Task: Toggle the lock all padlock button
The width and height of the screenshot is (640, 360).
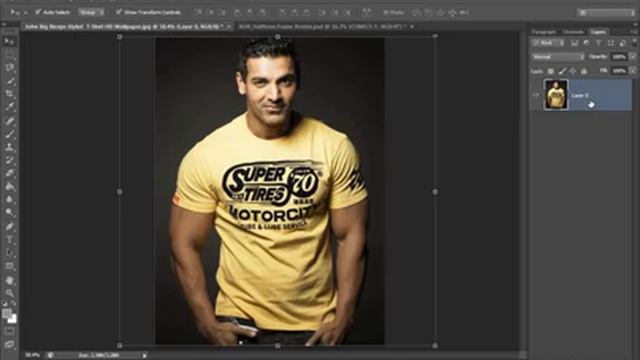Action: pyautogui.click(x=584, y=71)
